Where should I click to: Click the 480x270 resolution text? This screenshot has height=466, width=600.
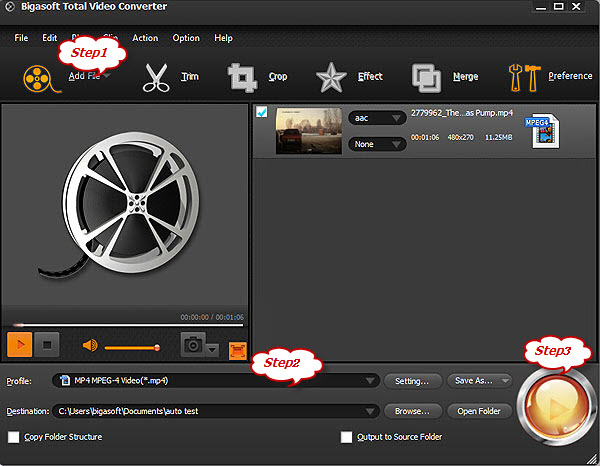point(461,137)
